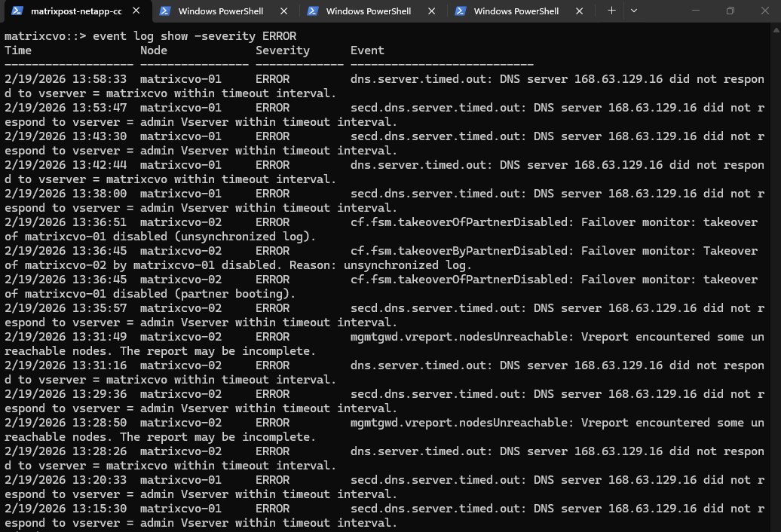Click timestamp 2/19/2026 13:20:33

pyautogui.click(x=66, y=480)
